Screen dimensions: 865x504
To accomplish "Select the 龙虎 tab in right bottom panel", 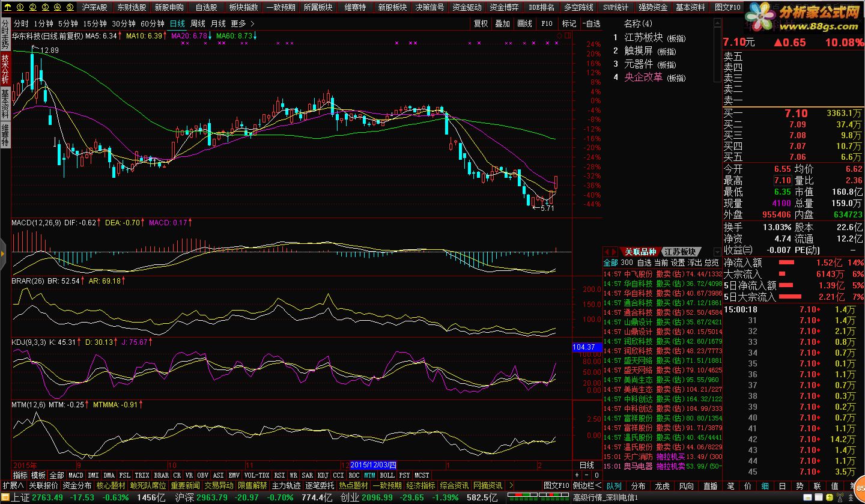I will pyautogui.click(x=662, y=486).
